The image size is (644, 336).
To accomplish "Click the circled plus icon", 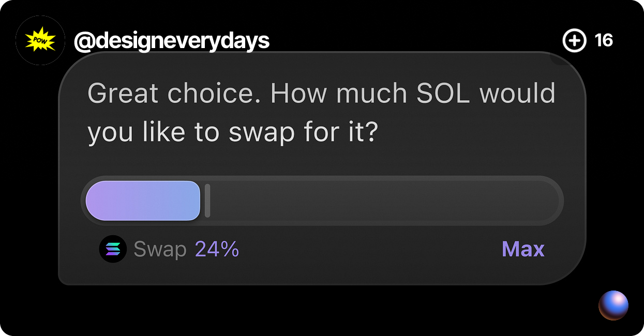I will pyautogui.click(x=574, y=40).
